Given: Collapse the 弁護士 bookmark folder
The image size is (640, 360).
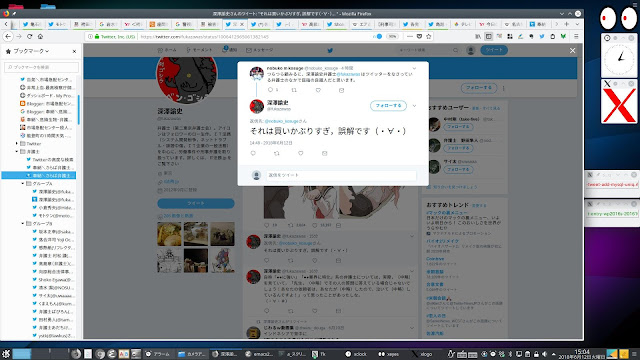Looking at the screenshot, I should pyautogui.click(x=17, y=151).
